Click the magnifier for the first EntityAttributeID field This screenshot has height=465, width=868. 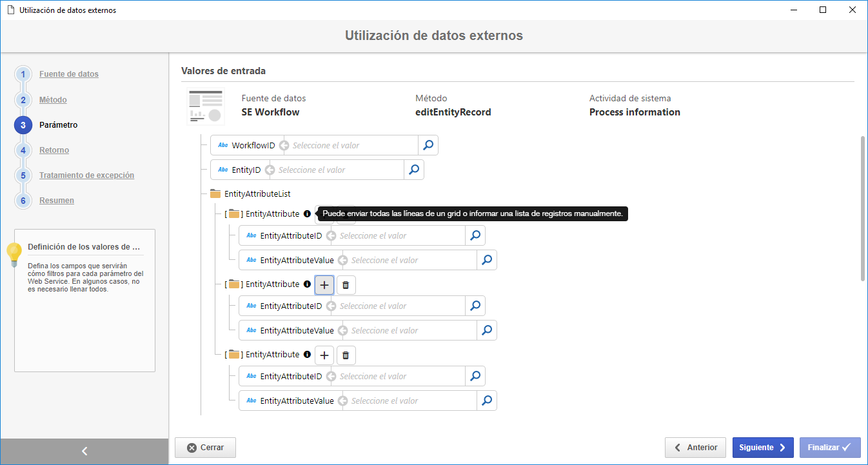pyautogui.click(x=475, y=235)
